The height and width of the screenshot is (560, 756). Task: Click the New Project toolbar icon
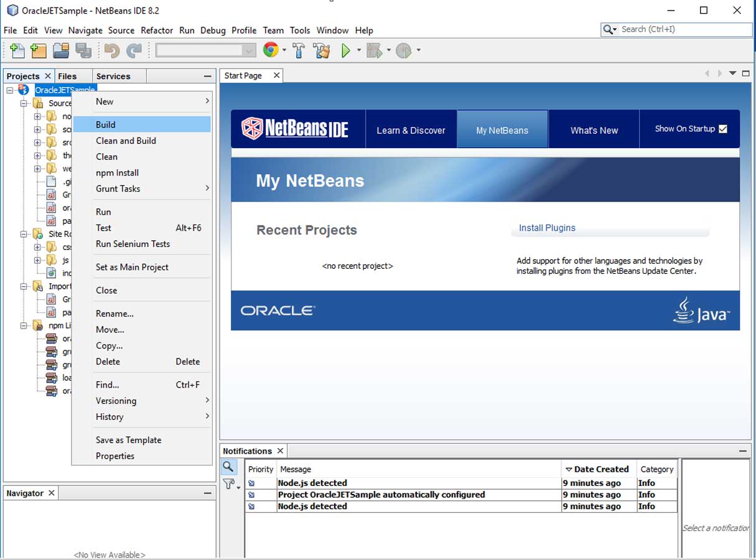tap(39, 51)
